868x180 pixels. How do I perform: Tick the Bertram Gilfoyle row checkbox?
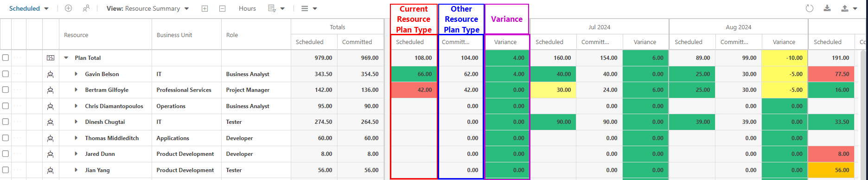pos(6,90)
